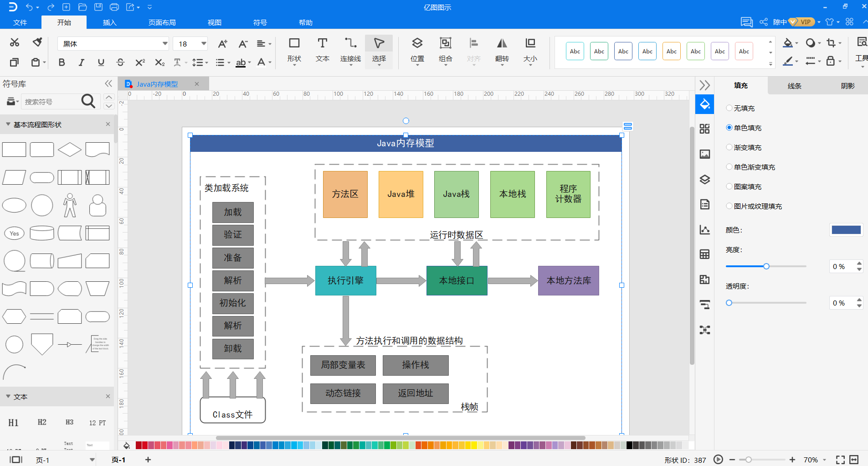Switch to the 插入 ribbon tab

click(x=109, y=22)
